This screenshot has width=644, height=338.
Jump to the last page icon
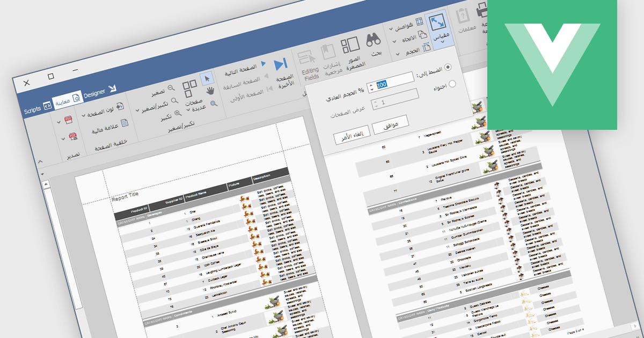(x=280, y=65)
